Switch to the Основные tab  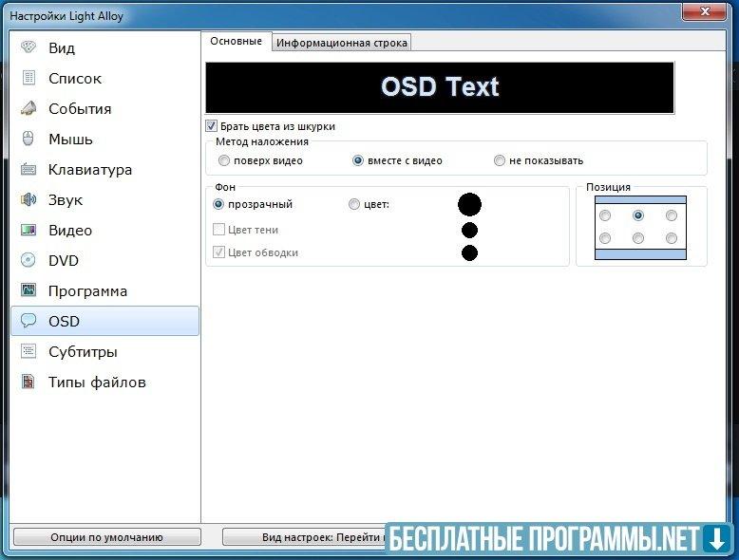pyautogui.click(x=236, y=42)
